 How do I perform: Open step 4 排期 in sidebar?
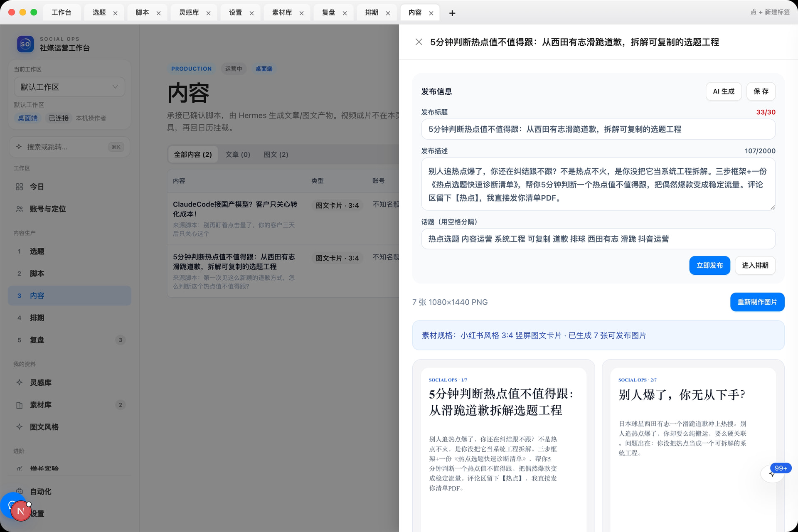tap(69, 318)
